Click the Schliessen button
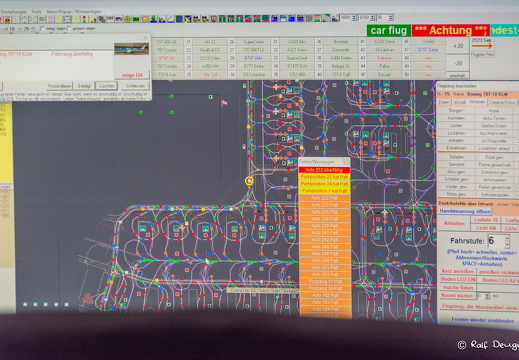 tap(135, 86)
